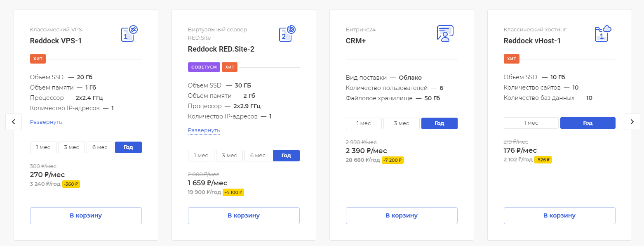644x246 pixels.
Task: Click the -7 200 ₽ discount label
Action: [393, 160]
